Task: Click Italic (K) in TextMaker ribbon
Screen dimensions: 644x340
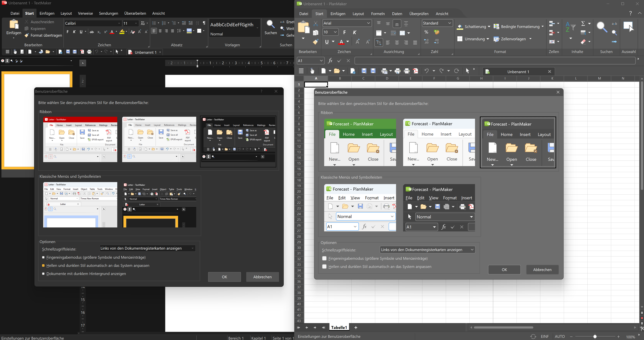Action: [x=74, y=32]
